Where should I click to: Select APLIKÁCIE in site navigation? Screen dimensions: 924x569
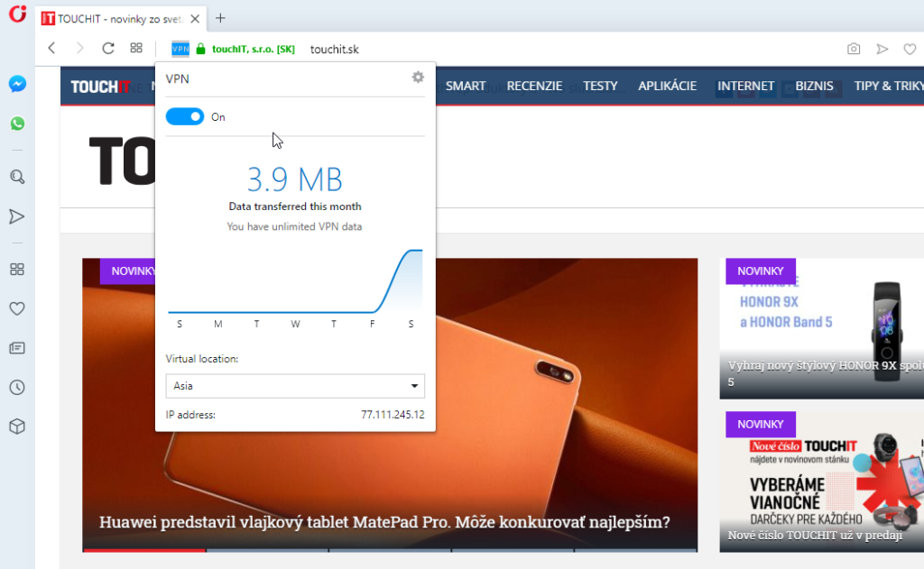coord(667,87)
